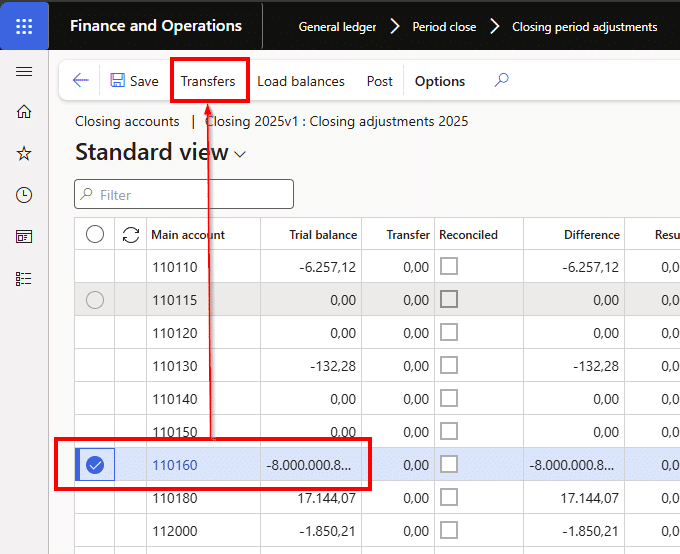Click the grid refresh column icon
Screen dimensions: 680x554
coord(131,235)
